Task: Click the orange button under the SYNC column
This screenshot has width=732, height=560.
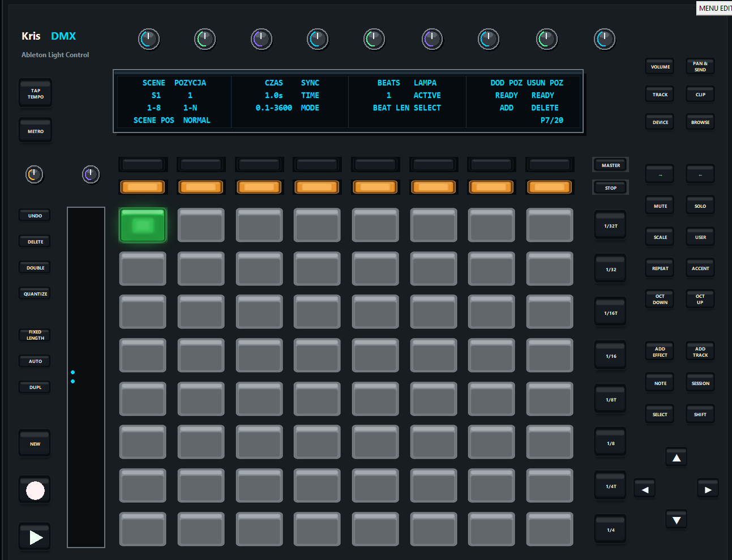Action: (317, 187)
